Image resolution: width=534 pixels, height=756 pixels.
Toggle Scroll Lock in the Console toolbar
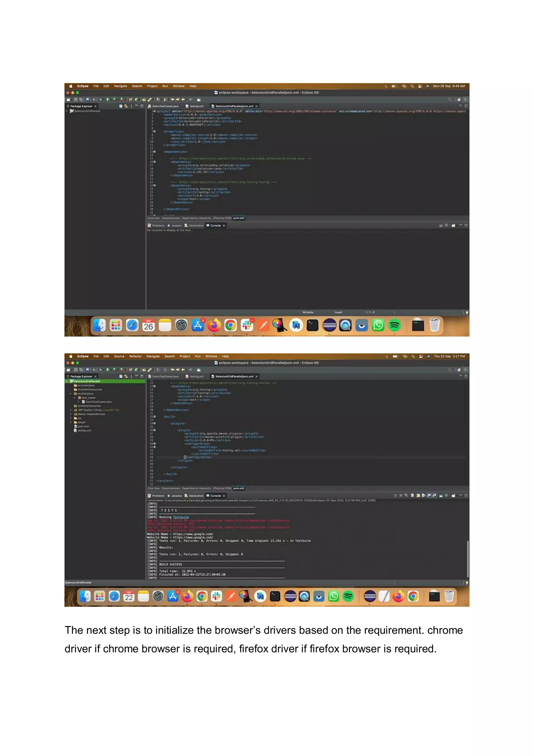(x=418, y=495)
